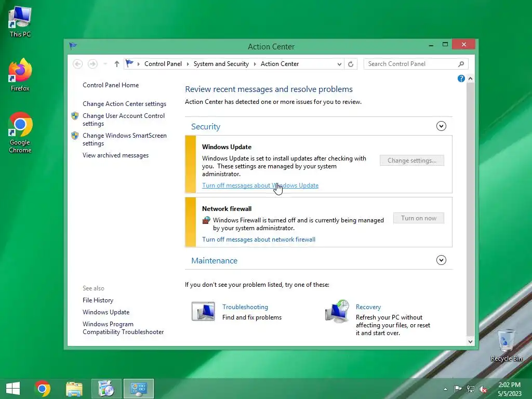Image resolution: width=532 pixels, height=399 pixels.
Task: Click the scrollbar down arrow
Action: tap(470, 342)
